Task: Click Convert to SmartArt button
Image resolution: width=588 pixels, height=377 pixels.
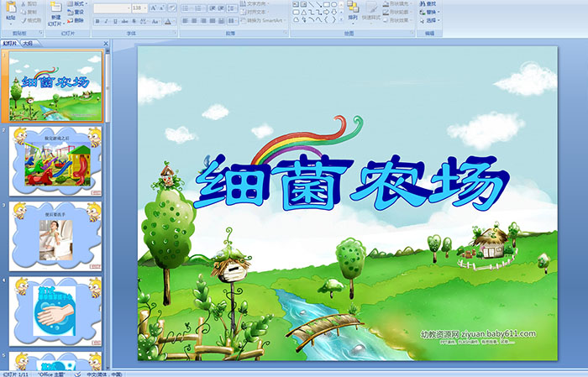Action: [x=263, y=20]
